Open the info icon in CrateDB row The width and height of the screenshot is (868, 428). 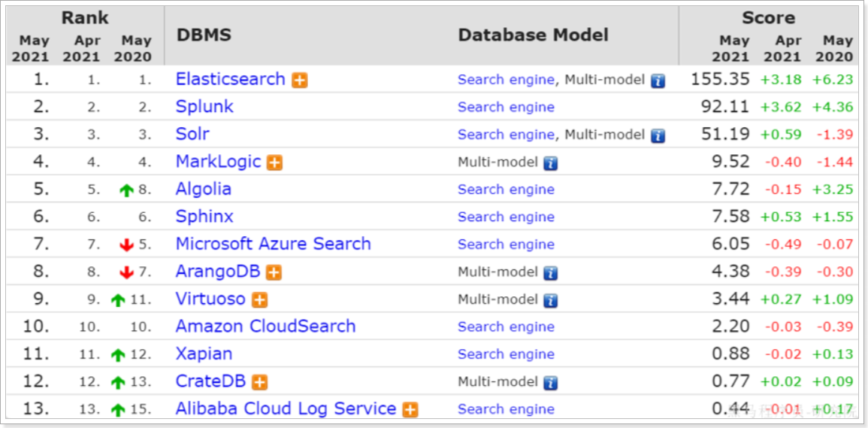click(550, 383)
